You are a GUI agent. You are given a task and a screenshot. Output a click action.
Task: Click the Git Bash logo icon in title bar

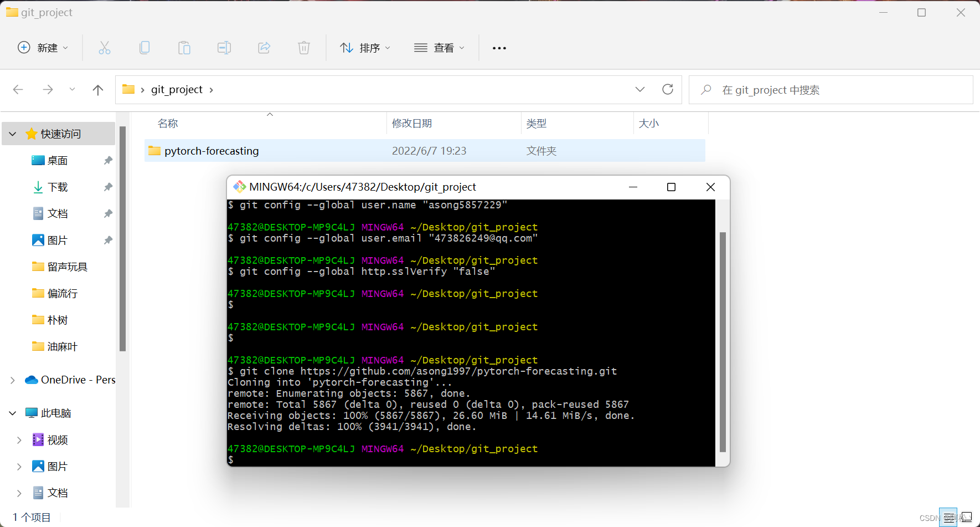239,187
